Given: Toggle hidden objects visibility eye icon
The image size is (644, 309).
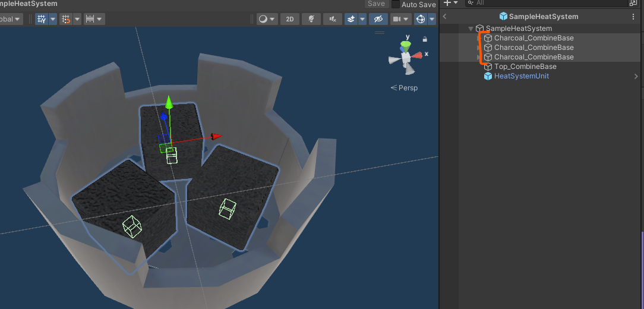Looking at the screenshot, I should click(378, 19).
